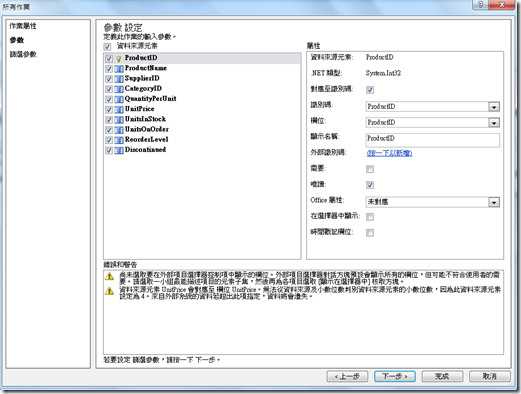Image resolution: width=521 pixels, height=394 pixels.
Task: Select the UnitsInStock element row text
Action: (x=145, y=119)
